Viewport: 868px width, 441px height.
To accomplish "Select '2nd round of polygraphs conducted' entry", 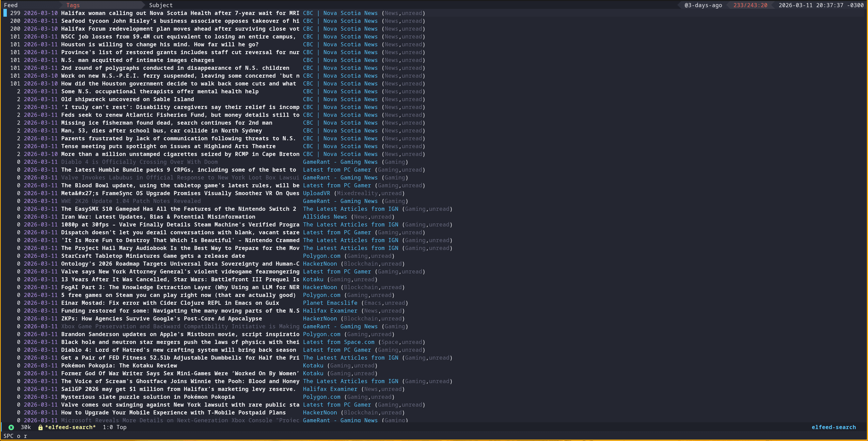I will tap(175, 68).
